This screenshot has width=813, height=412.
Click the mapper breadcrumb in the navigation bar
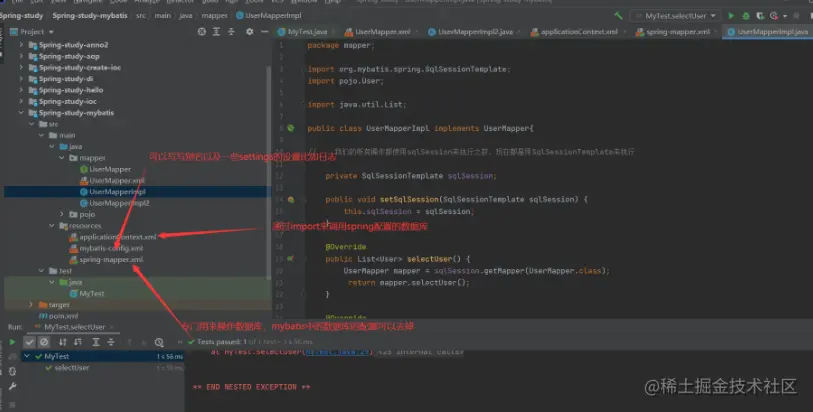pyautogui.click(x=214, y=16)
